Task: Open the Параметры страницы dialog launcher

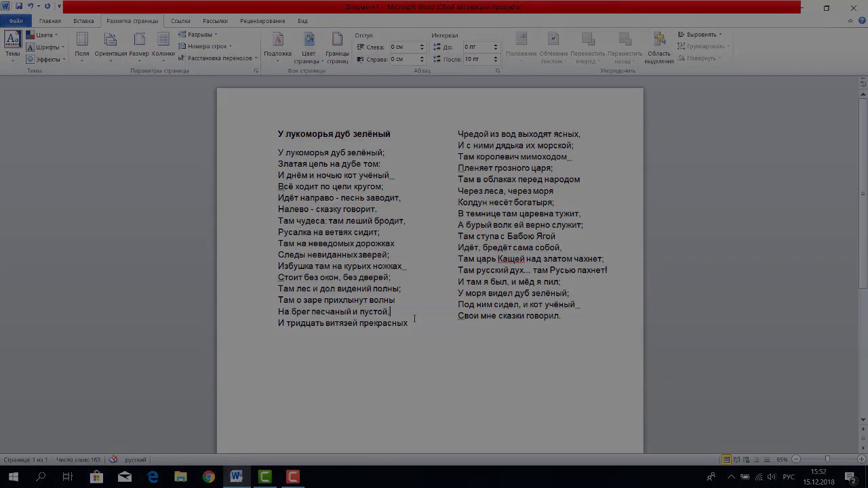Action: (x=256, y=70)
